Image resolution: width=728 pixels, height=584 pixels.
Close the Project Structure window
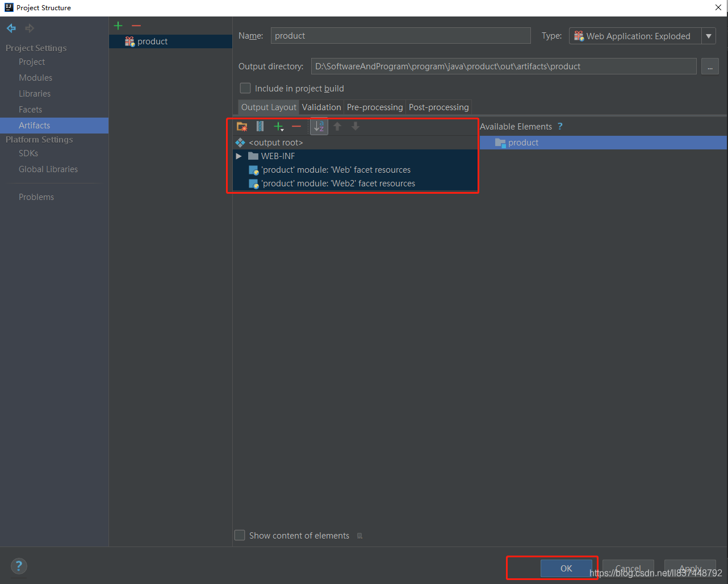tap(718, 8)
